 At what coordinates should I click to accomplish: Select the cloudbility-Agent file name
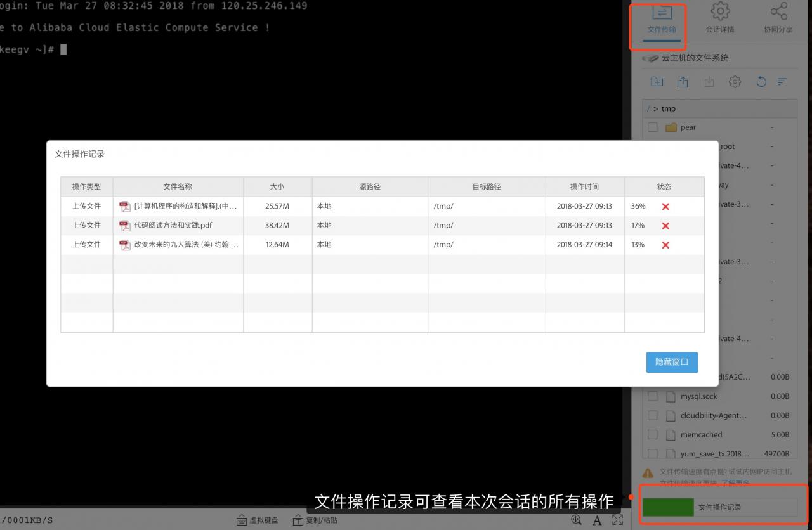click(x=714, y=416)
